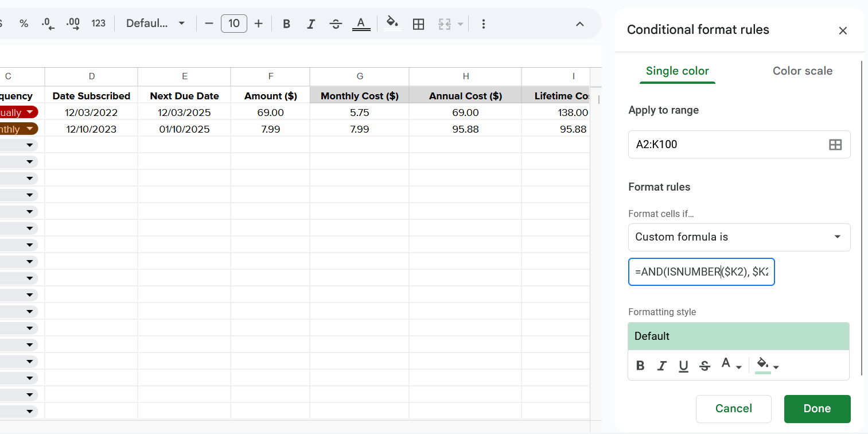Open fill color in main toolbar
This screenshot has height=434, width=868.
point(392,24)
